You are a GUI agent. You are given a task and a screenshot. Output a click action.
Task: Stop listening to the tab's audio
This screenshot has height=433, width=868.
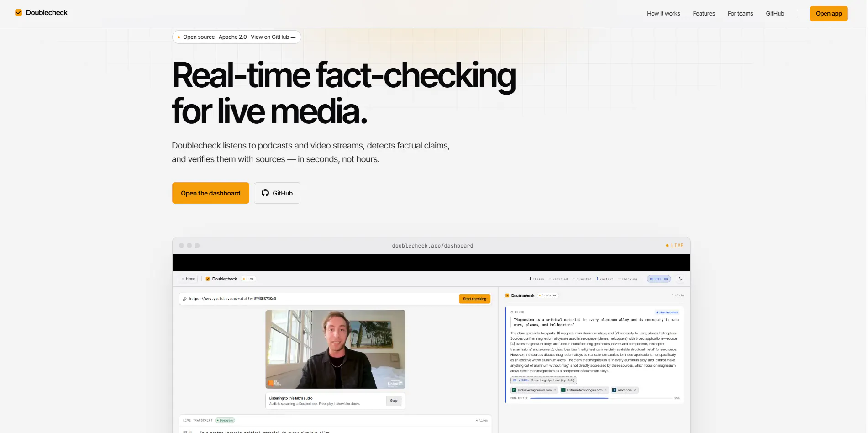click(394, 401)
